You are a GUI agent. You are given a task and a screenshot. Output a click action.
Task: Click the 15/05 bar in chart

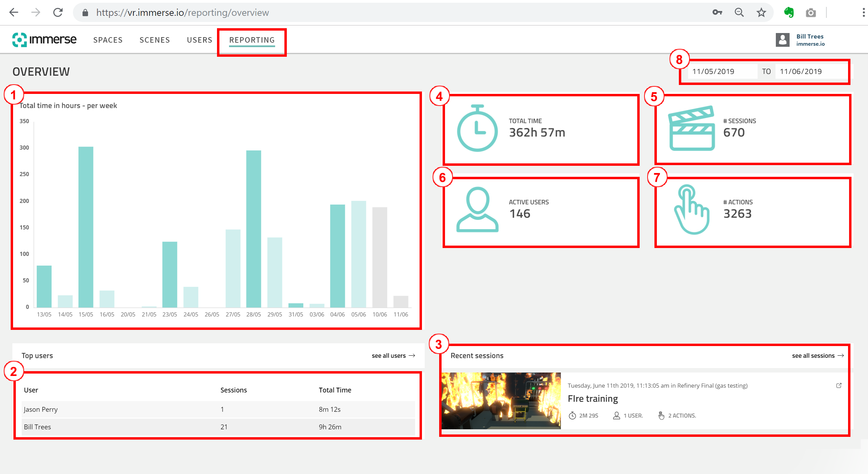tap(86, 227)
